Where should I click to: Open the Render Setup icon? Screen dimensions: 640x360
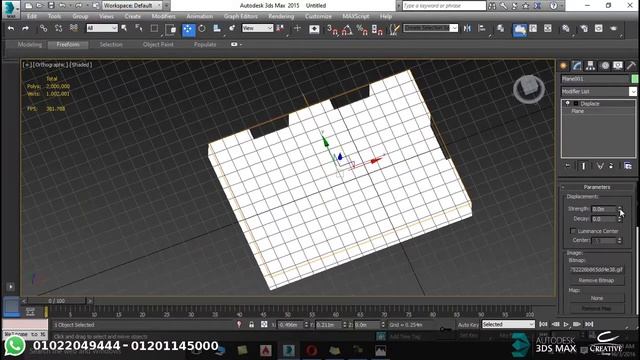584,28
